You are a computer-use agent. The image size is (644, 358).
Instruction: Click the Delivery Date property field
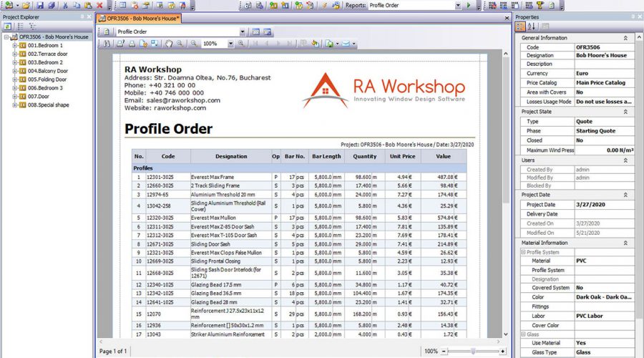pyautogui.click(x=604, y=214)
